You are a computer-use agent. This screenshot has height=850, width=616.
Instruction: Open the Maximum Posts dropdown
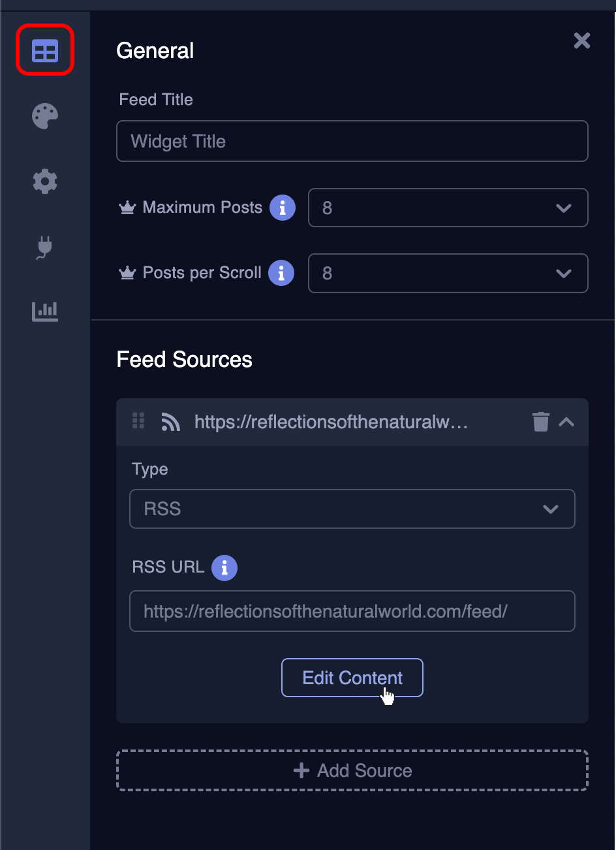point(448,208)
